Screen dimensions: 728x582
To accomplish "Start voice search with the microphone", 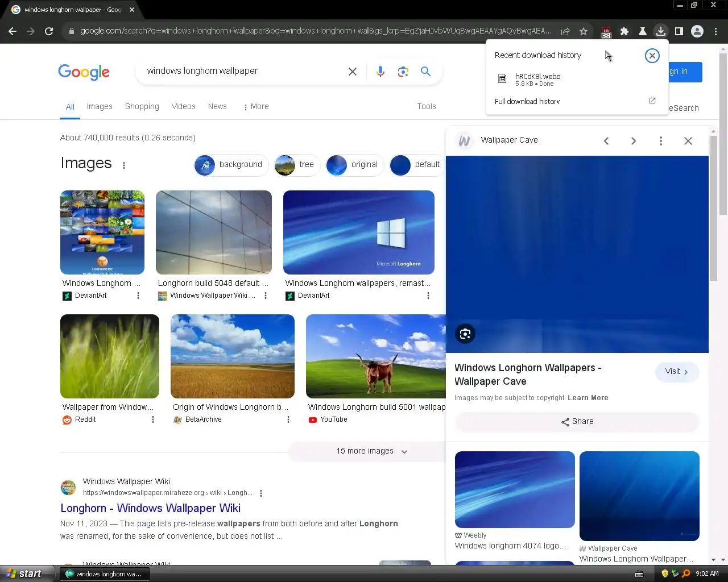I will pos(380,72).
